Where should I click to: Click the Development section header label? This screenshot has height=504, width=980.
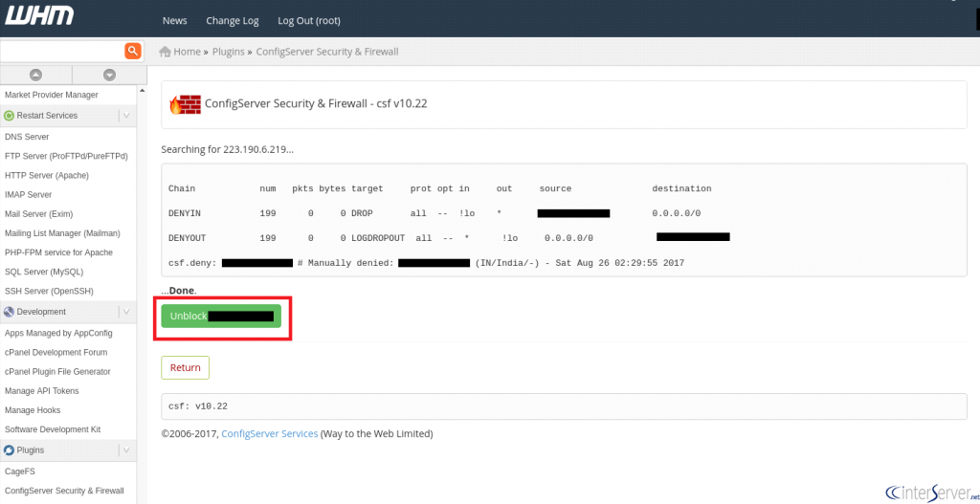41,312
